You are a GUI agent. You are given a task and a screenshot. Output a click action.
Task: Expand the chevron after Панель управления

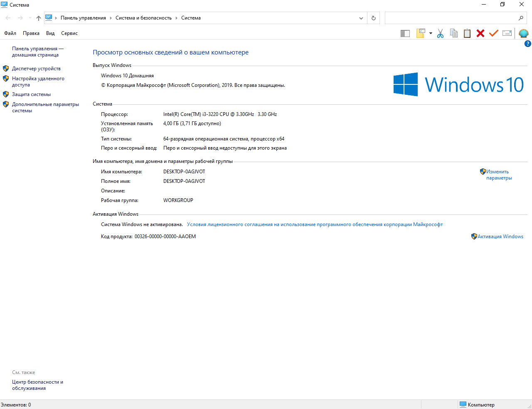(111, 18)
